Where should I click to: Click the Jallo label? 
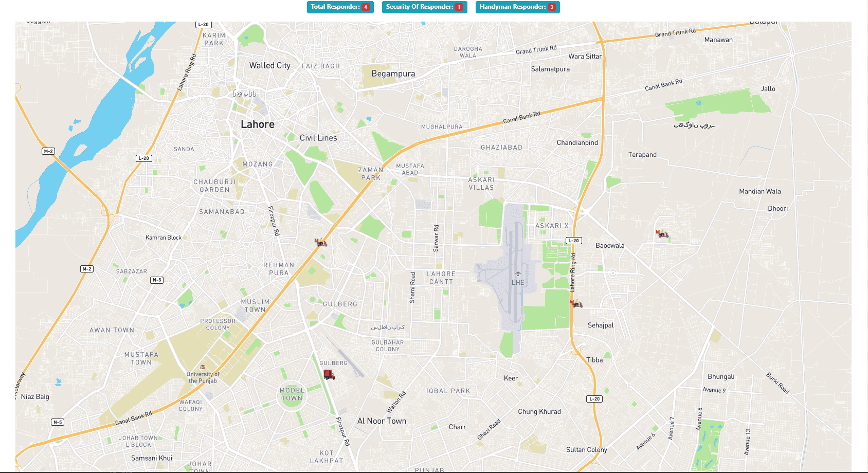[x=768, y=89]
